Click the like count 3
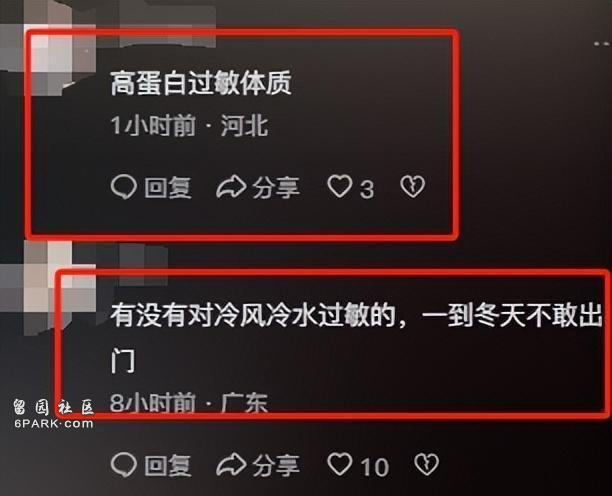Image resolution: width=612 pixels, height=496 pixels. (366, 189)
